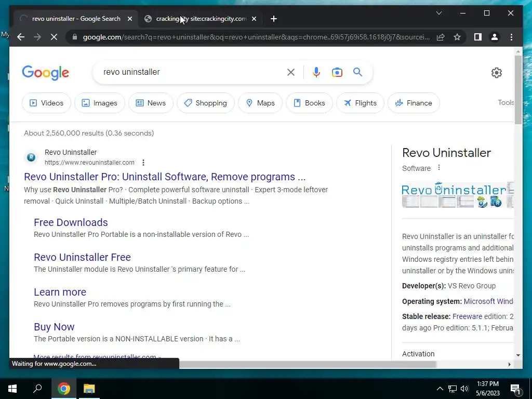The width and height of the screenshot is (532, 399).
Task: Show hidden system tray icons
Action: [x=440, y=389]
